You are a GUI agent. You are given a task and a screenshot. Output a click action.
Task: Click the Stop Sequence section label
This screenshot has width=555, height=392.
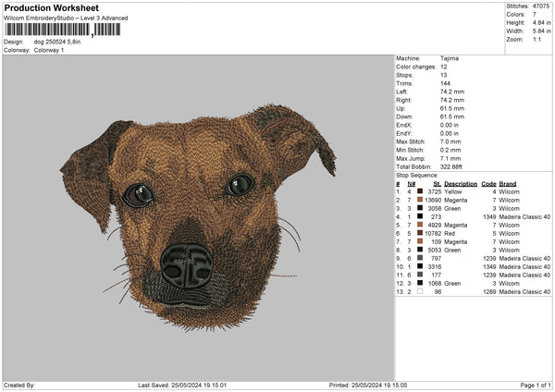coord(416,174)
